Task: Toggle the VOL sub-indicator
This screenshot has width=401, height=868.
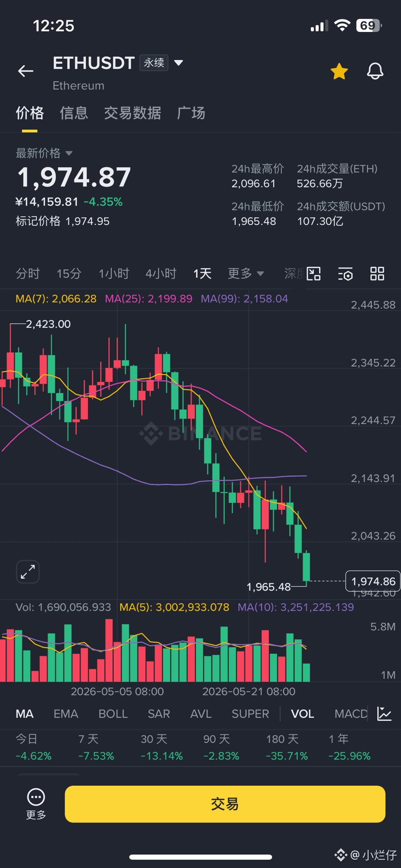Action: point(302,714)
